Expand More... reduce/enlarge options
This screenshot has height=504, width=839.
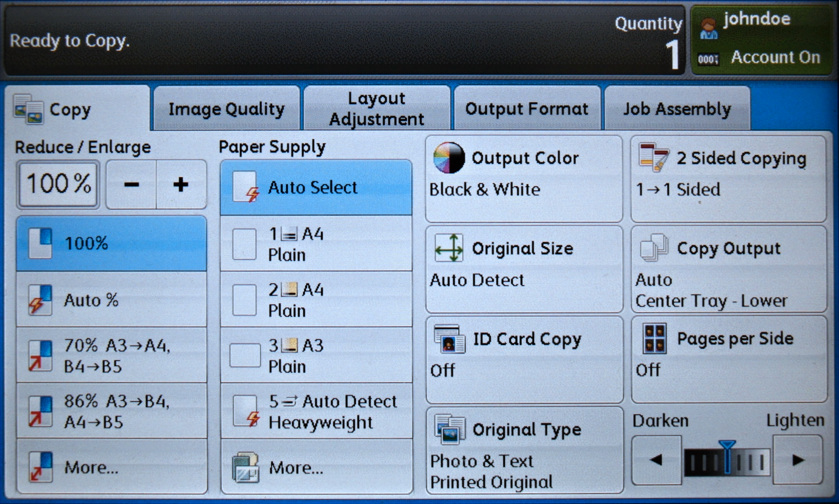(x=112, y=467)
